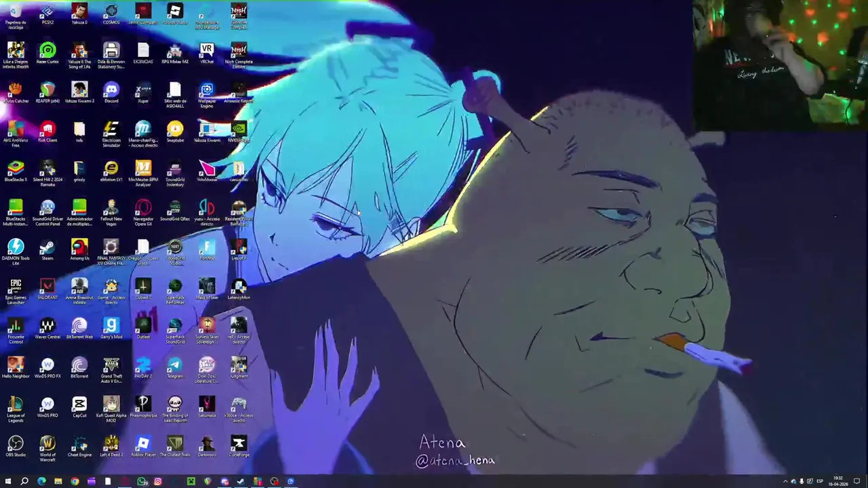Launch CapCut from the desktop

79,408
